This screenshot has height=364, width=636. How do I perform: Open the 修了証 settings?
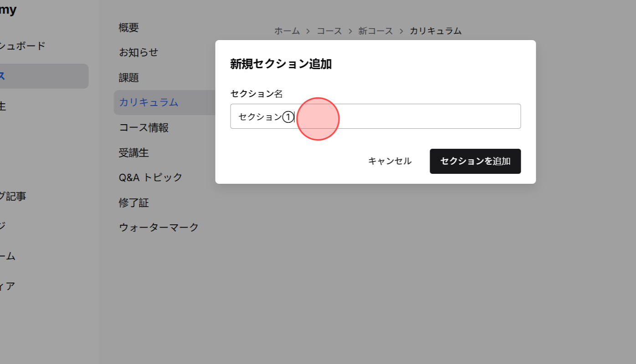click(133, 202)
